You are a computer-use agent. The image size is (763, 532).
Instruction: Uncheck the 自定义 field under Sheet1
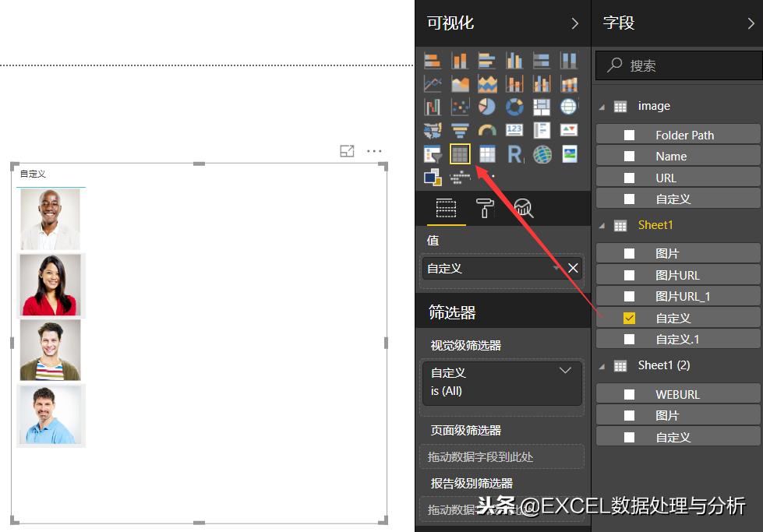coord(629,317)
